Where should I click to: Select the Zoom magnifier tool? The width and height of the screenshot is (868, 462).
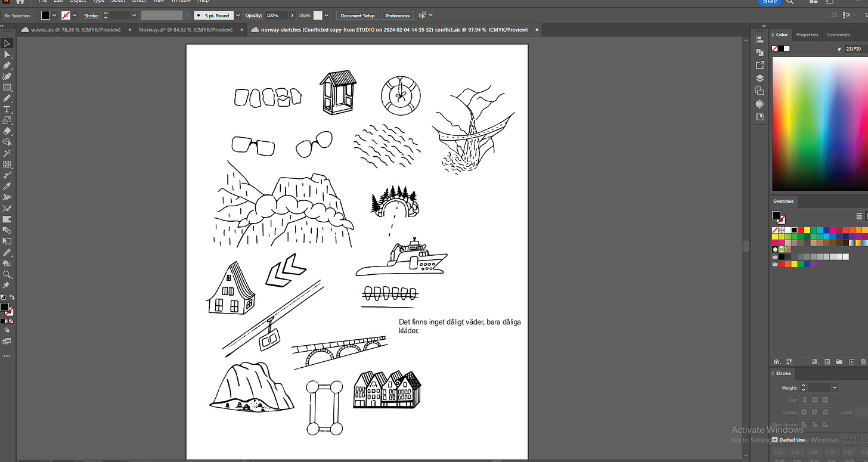coord(7,274)
